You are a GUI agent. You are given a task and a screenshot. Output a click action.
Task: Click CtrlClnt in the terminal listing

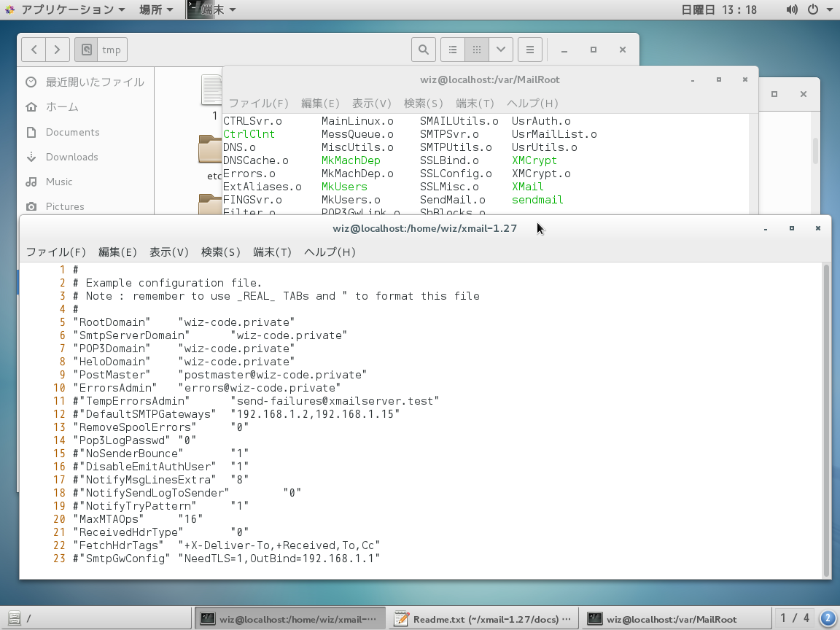tap(249, 134)
